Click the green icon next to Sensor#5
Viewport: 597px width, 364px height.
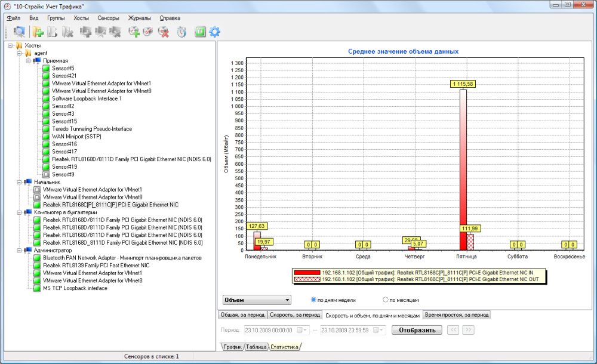point(46,68)
